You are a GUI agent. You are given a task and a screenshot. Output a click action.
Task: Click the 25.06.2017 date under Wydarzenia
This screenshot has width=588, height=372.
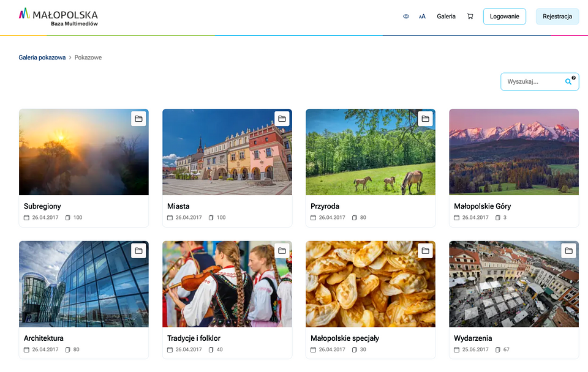[x=475, y=349]
